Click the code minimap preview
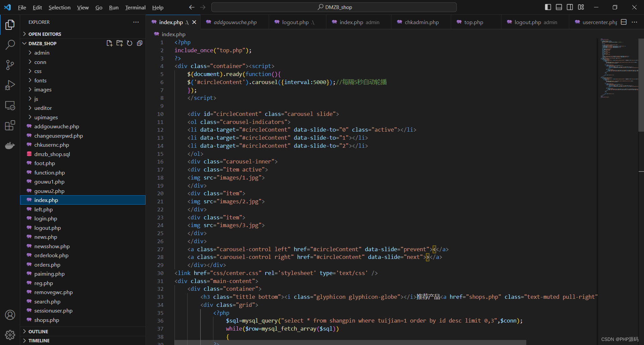The height and width of the screenshot is (345, 644). [x=619, y=68]
